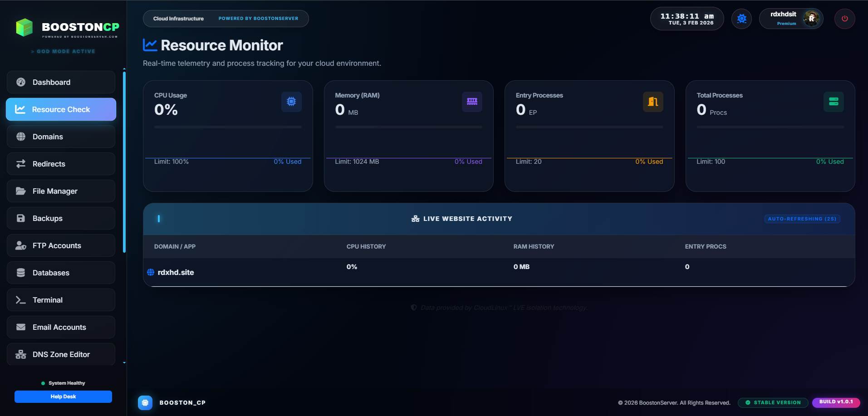The width and height of the screenshot is (868, 416).
Task: Open the rdxhdsit Premium profile menu
Action: (790, 19)
